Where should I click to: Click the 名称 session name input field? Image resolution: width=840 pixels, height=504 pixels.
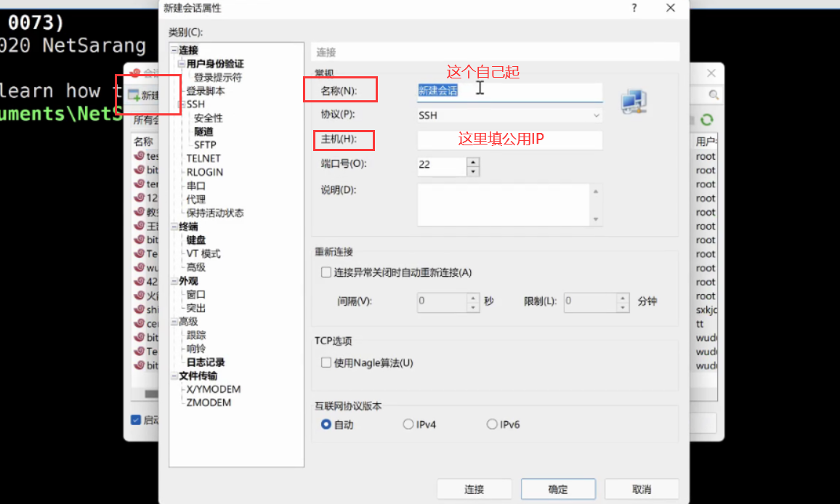509,91
